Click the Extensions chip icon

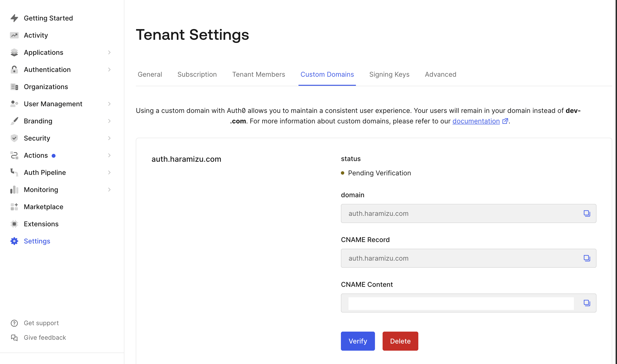pyautogui.click(x=14, y=224)
